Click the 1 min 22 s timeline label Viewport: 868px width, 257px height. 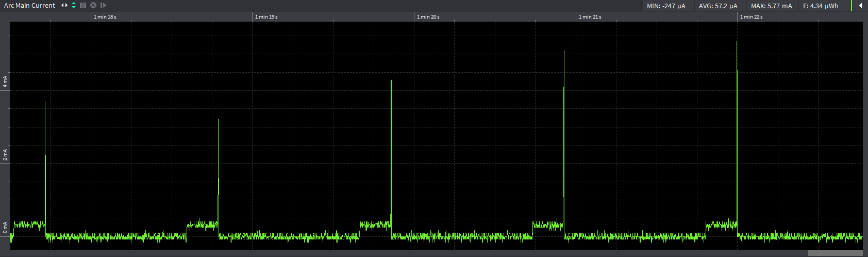[x=752, y=17]
